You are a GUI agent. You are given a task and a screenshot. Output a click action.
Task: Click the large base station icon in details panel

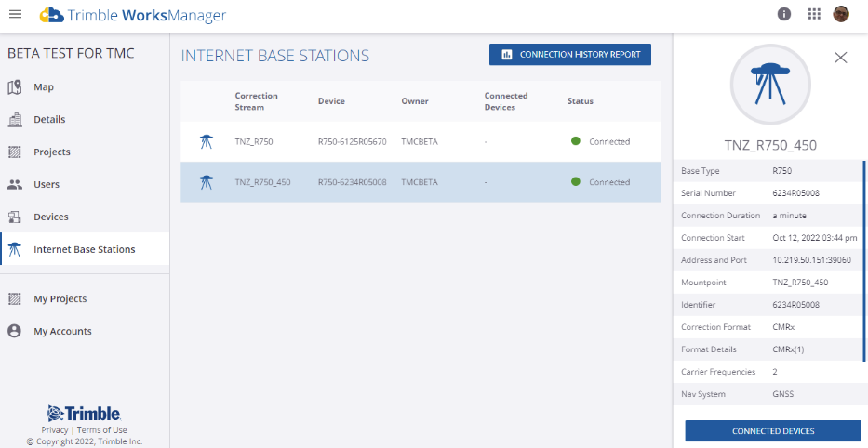coord(770,84)
